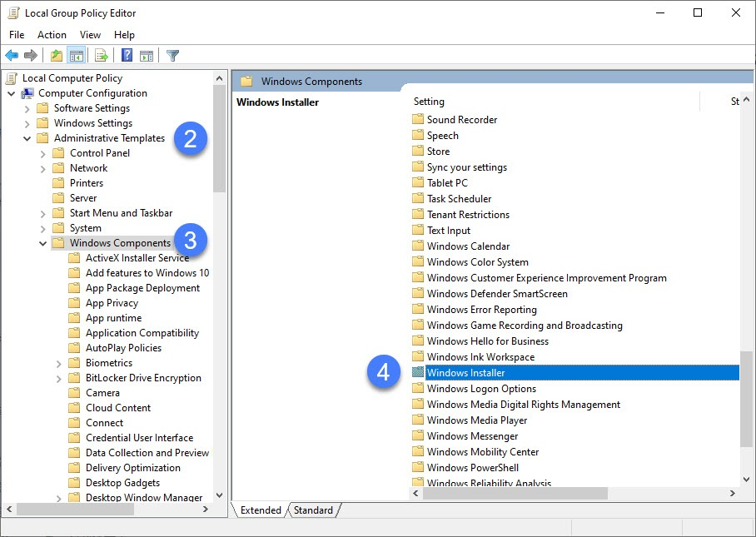
Task: Click the Filter funnel toolbar icon
Action: click(172, 56)
